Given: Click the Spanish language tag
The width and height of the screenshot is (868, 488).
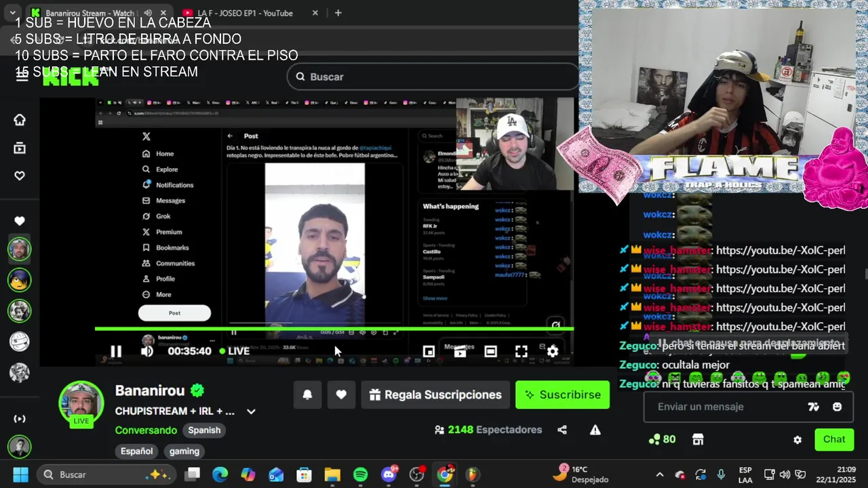Looking at the screenshot, I should [x=204, y=430].
